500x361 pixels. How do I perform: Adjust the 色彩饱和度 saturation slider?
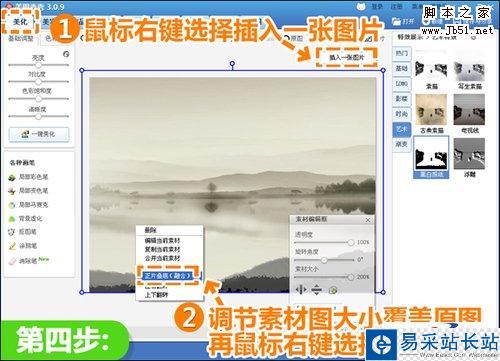[x=38, y=99]
